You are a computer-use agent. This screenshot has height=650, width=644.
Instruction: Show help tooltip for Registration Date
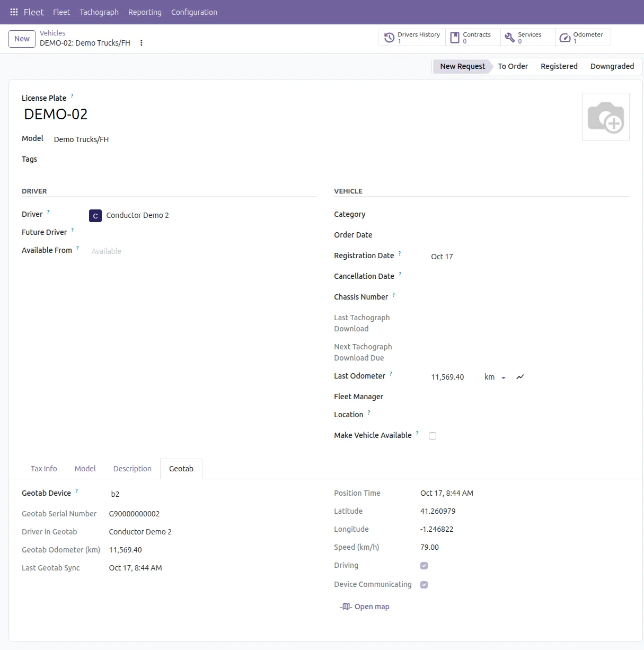click(400, 253)
